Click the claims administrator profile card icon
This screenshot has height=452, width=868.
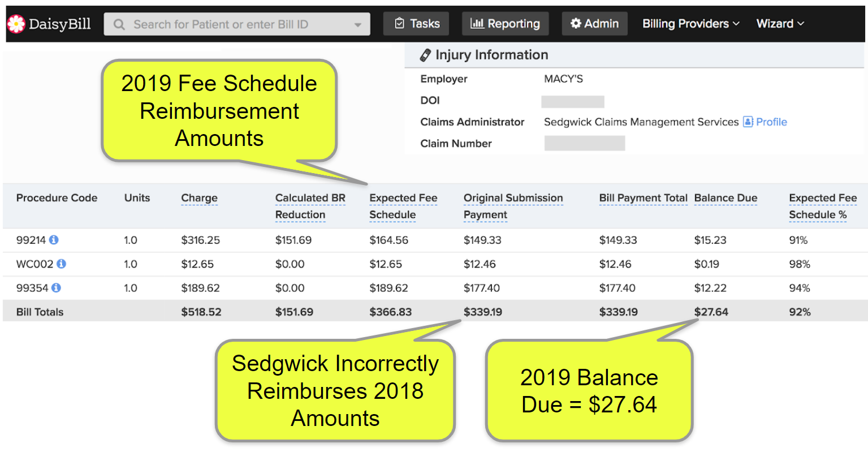(748, 122)
